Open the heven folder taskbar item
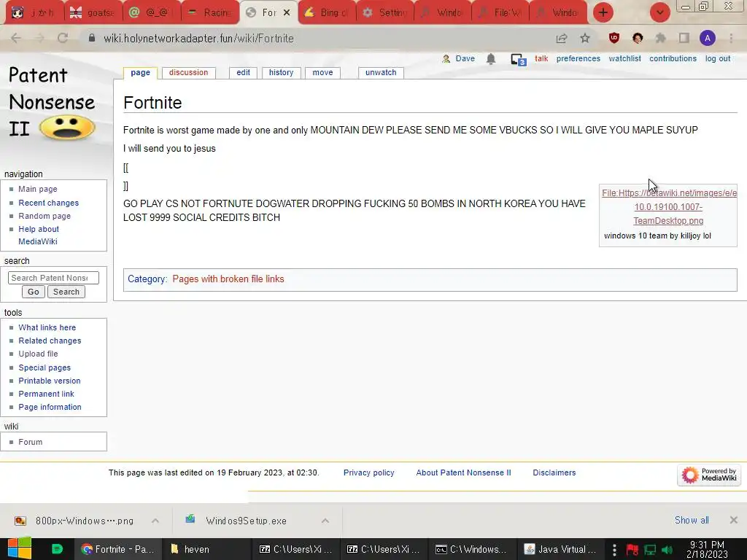This screenshot has height=560, width=747. (206, 549)
